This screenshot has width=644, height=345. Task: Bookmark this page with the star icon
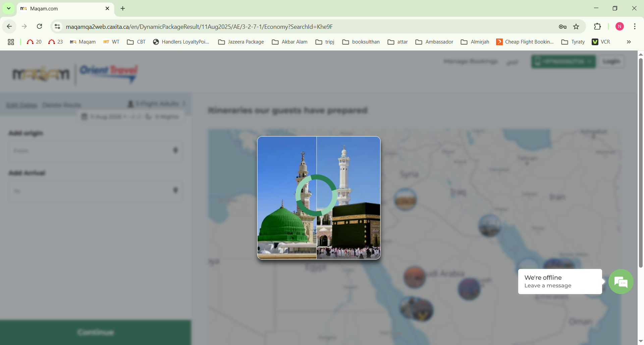click(x=576, y=27)
